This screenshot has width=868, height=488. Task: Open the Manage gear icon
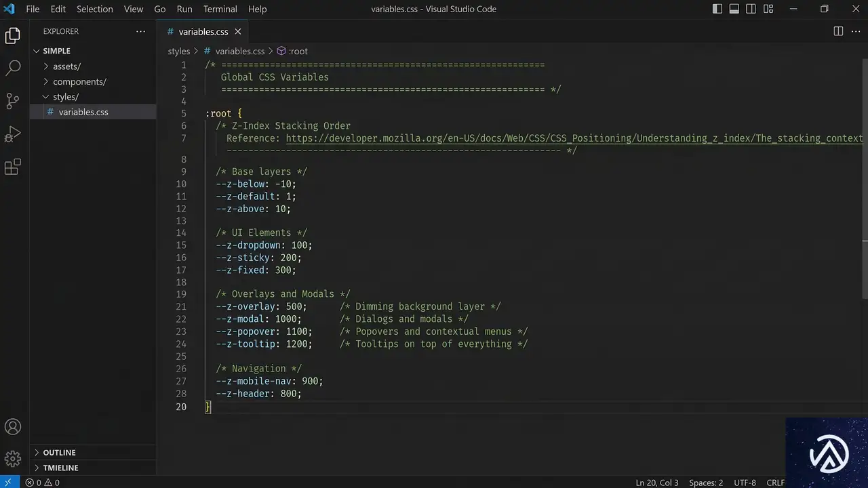pos(13,459)
